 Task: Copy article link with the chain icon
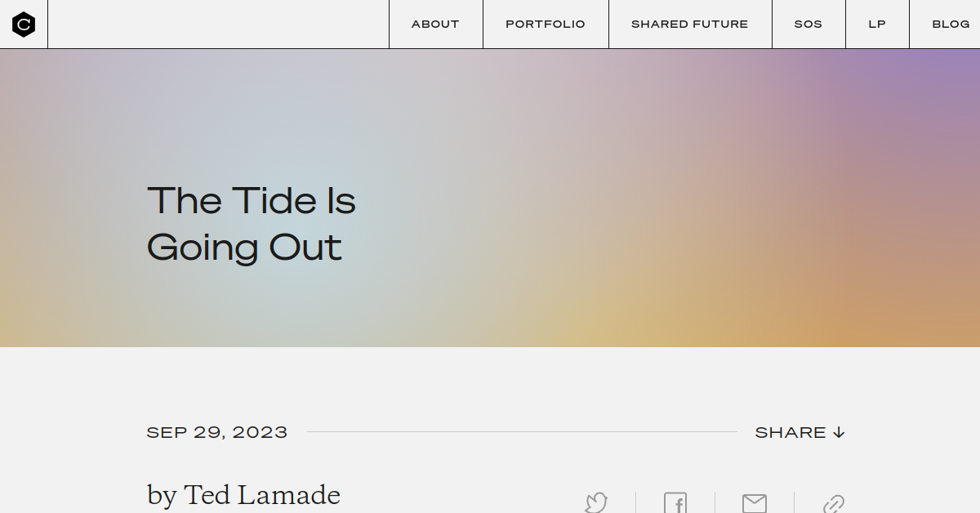point(833,504)
